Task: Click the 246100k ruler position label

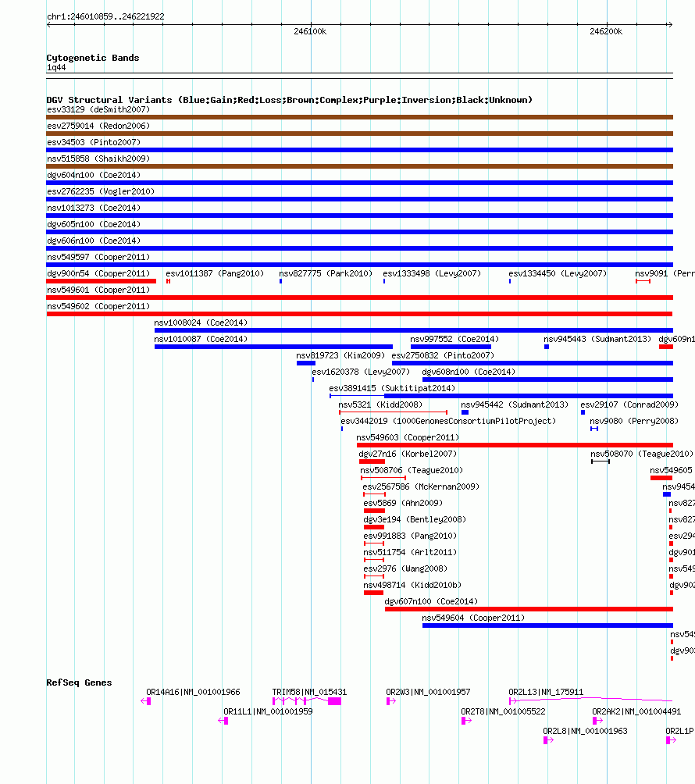Action: point(310,31)
